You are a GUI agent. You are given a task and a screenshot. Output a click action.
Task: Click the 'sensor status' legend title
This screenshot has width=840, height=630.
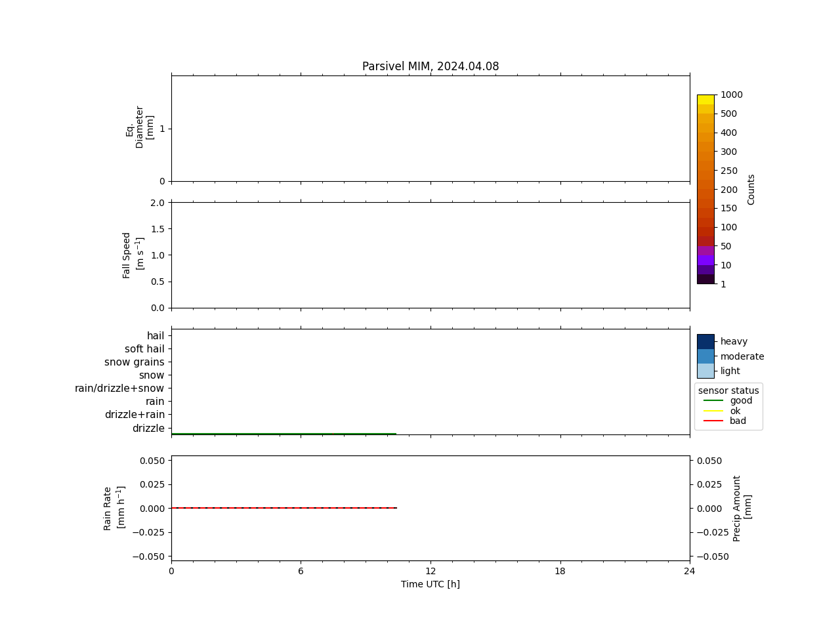click(728, 390)
